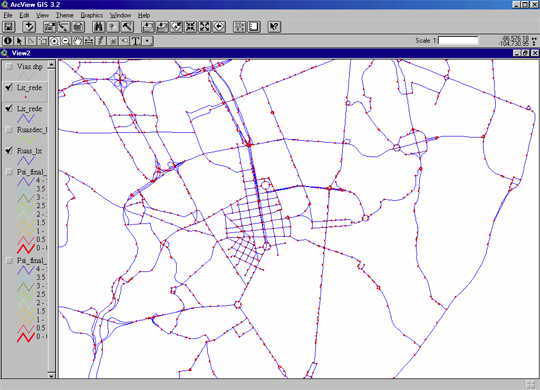Image resolution: width=540 pixels, height=390 pixels.
Task: Click Select Features Using Graphic icon
Action: (239, 27)
